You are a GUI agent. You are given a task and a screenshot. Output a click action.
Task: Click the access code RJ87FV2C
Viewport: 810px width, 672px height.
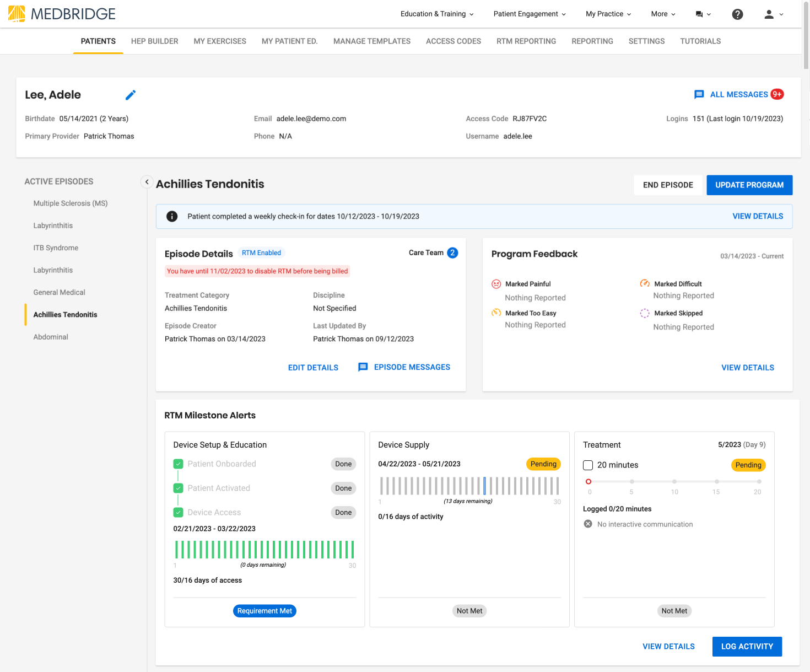(x=530, y=119)
